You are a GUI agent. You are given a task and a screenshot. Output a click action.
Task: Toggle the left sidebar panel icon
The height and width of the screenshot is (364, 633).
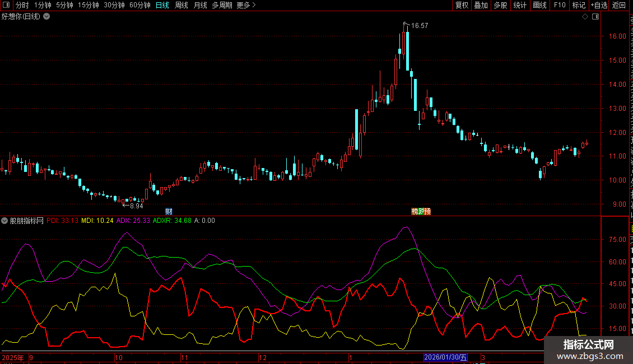click(6, 5)
